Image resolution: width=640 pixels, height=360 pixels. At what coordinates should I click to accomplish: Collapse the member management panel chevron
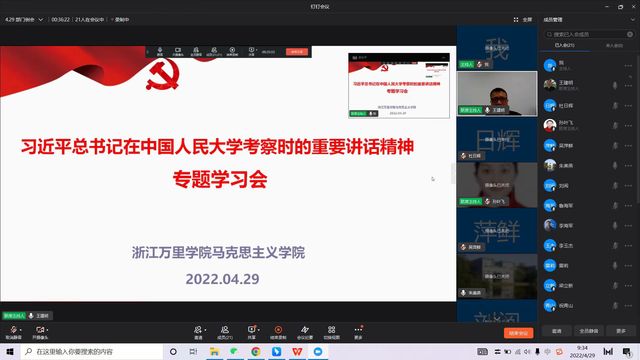[x=633, y=20]
